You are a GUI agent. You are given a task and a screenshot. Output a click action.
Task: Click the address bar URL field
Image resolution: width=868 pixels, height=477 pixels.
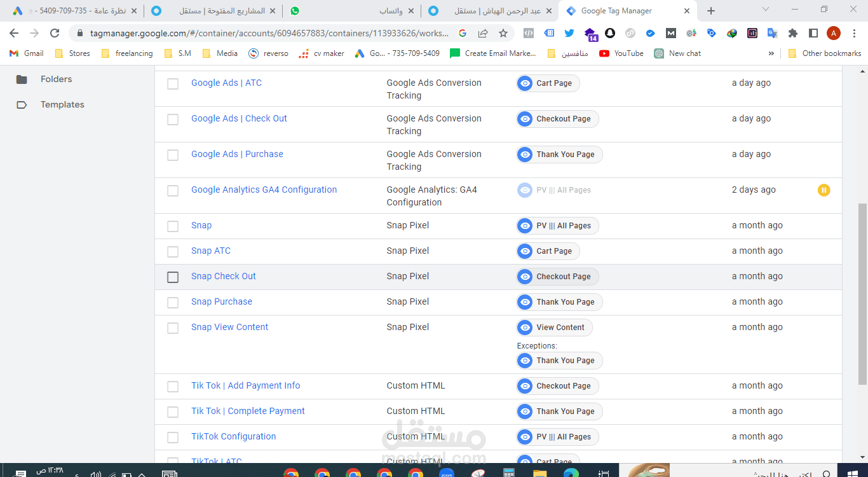click(270, 33)
